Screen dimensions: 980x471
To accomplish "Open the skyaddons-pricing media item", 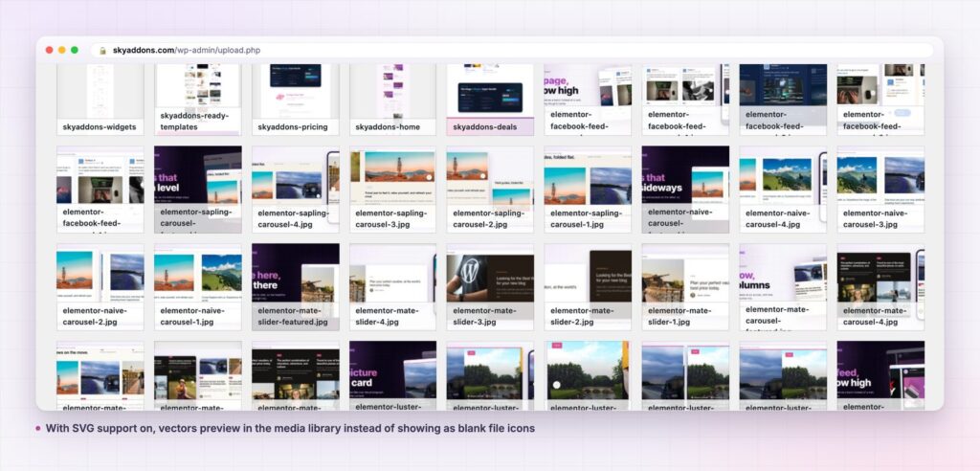I will [296, 100].
